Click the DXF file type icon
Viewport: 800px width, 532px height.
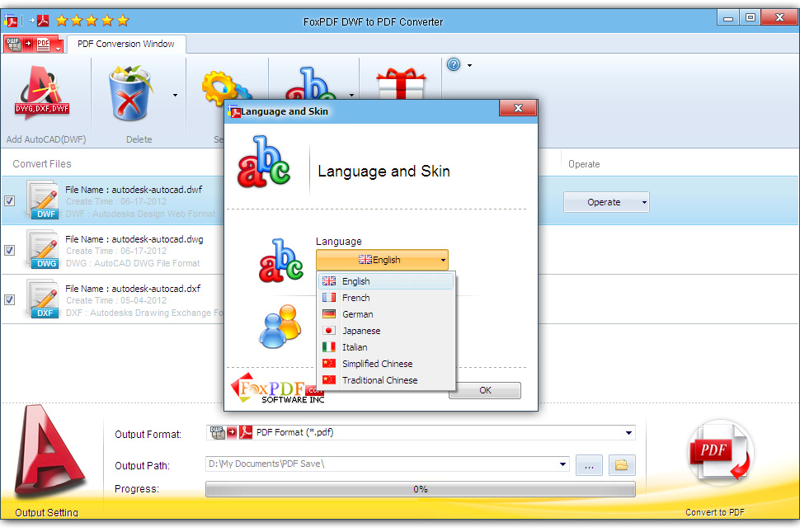pos(42,299)
